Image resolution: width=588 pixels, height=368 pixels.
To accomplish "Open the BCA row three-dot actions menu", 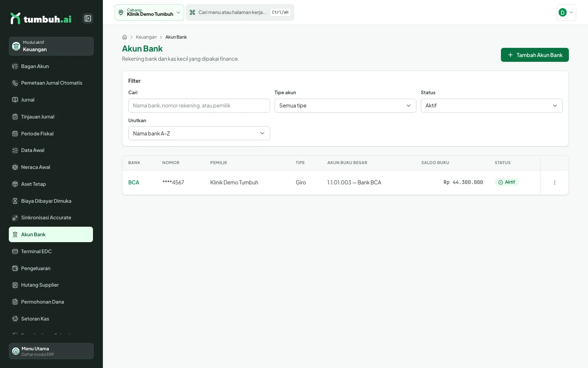I will click(x=555, y=183).
